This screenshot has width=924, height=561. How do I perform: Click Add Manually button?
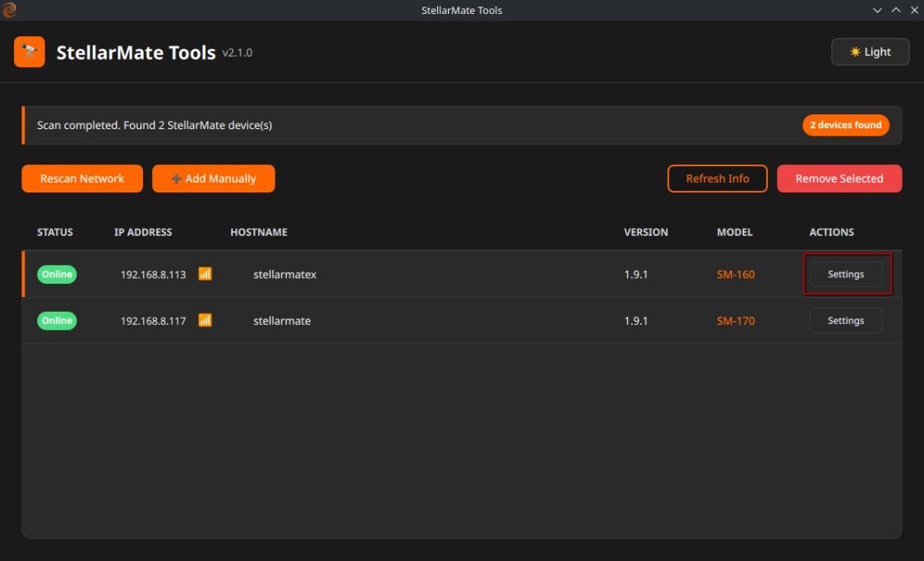pos(213,178)
